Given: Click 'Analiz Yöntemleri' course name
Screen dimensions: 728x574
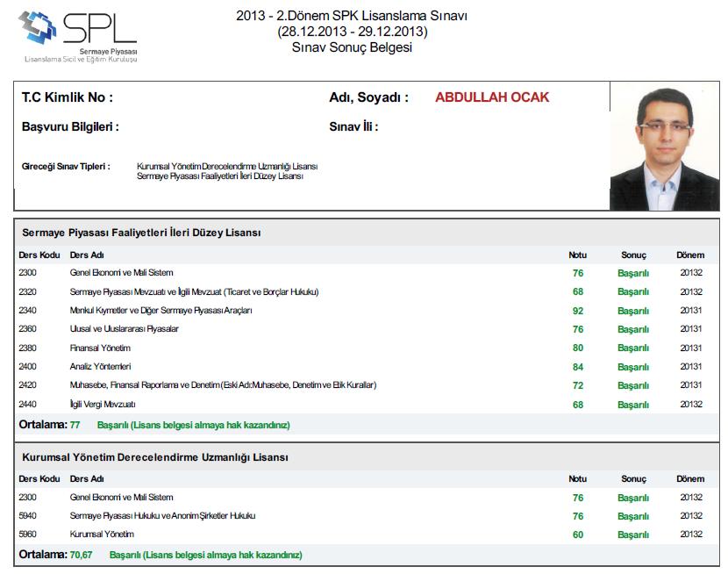Looking at the screenshot, I should [100, 366].
